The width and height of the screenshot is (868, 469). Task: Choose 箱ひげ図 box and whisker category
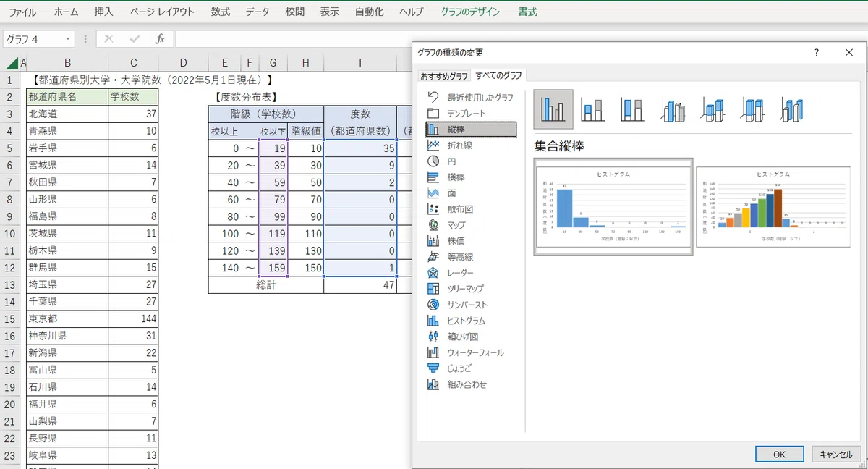point(471,336)
